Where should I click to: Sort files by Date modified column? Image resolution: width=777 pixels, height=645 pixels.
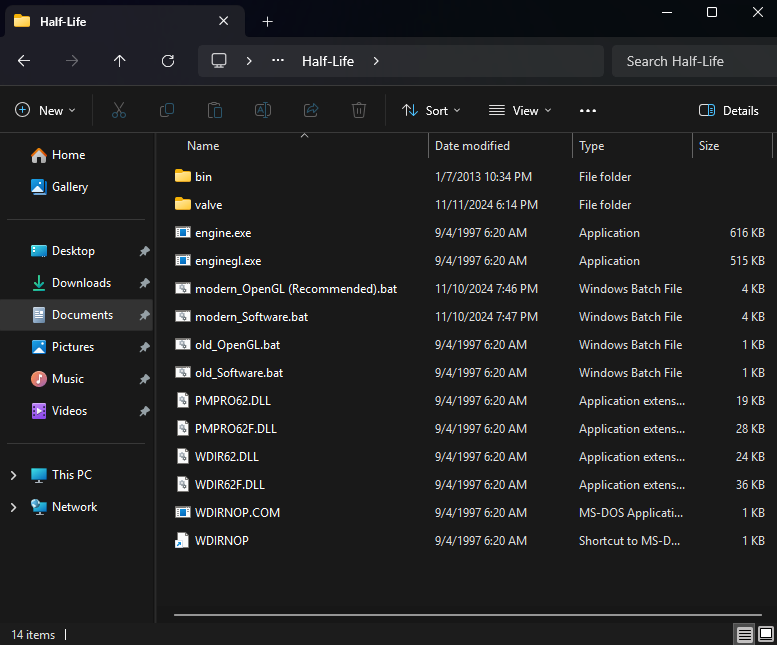(x=473, y=146)
